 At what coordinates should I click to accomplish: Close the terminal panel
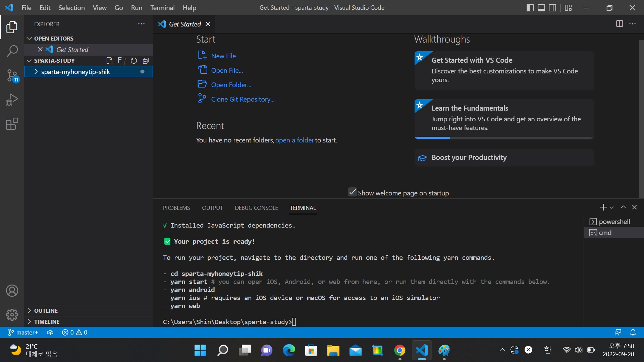(634, 207)
